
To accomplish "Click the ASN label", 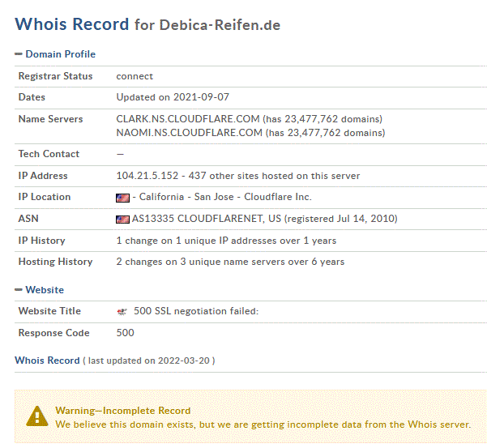I will pyautogui.click(x=28, y=219).
